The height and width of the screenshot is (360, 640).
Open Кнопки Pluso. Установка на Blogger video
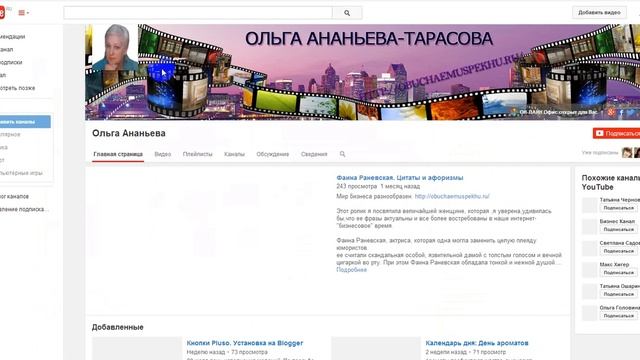point(245,343)
